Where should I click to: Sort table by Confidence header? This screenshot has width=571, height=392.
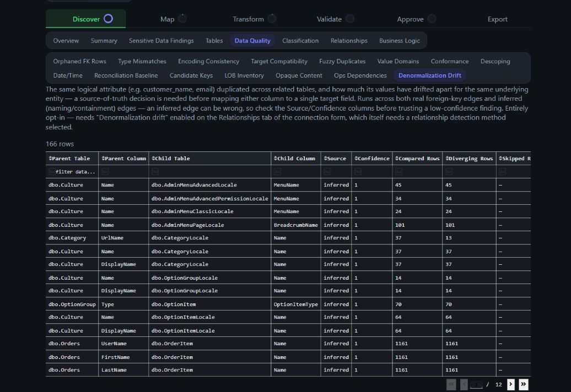point(372,159)
